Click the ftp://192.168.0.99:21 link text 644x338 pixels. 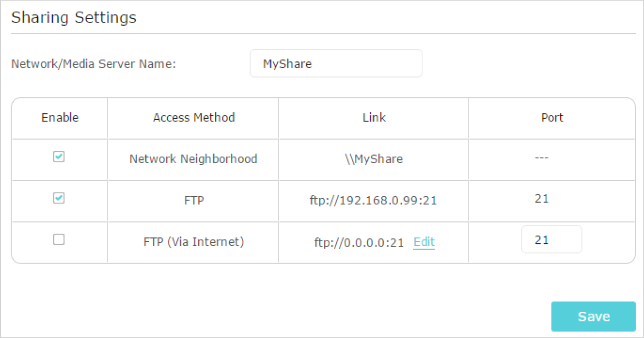[373, 200]
